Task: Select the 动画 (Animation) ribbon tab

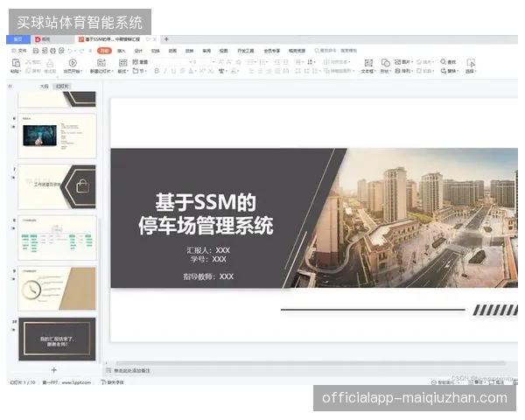Action: point(172,51)
